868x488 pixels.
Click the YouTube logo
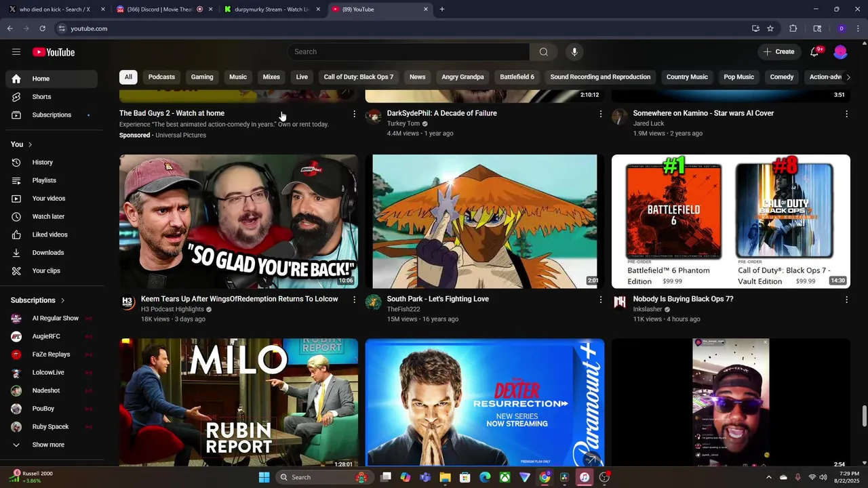click(54, 52)
